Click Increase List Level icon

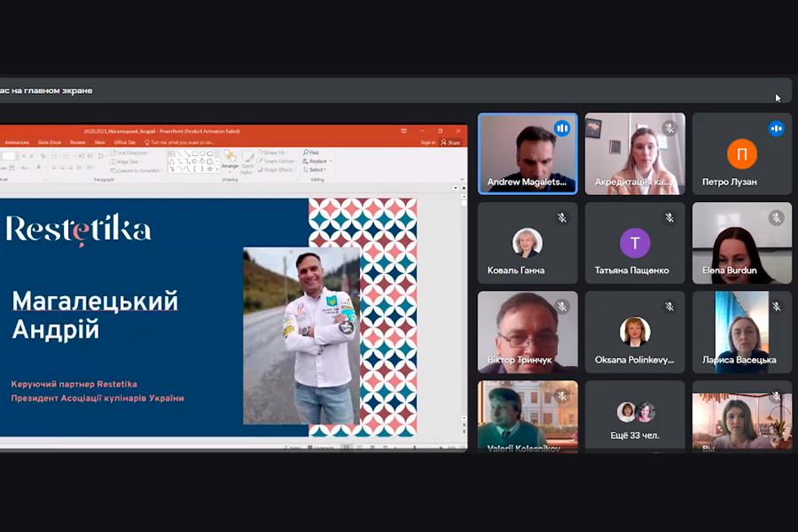[x=90, y=156]
